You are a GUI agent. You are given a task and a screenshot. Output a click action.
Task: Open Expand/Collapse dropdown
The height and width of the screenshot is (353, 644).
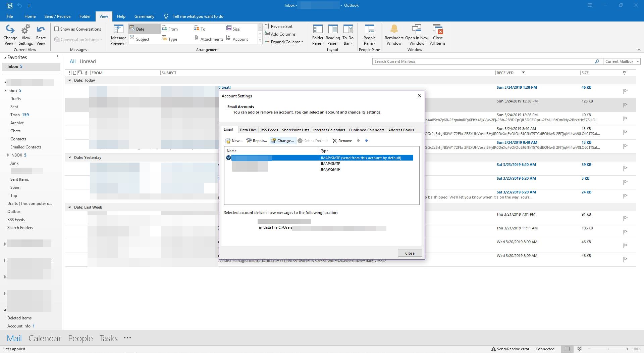[284, 42]
